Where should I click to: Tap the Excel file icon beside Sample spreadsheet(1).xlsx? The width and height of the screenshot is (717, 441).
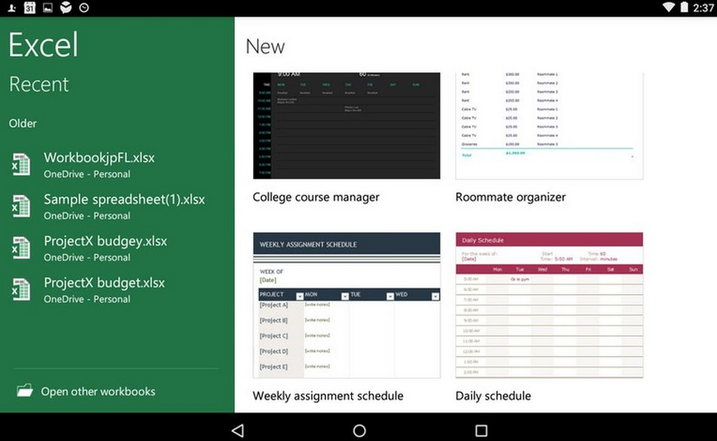point(21,206)
